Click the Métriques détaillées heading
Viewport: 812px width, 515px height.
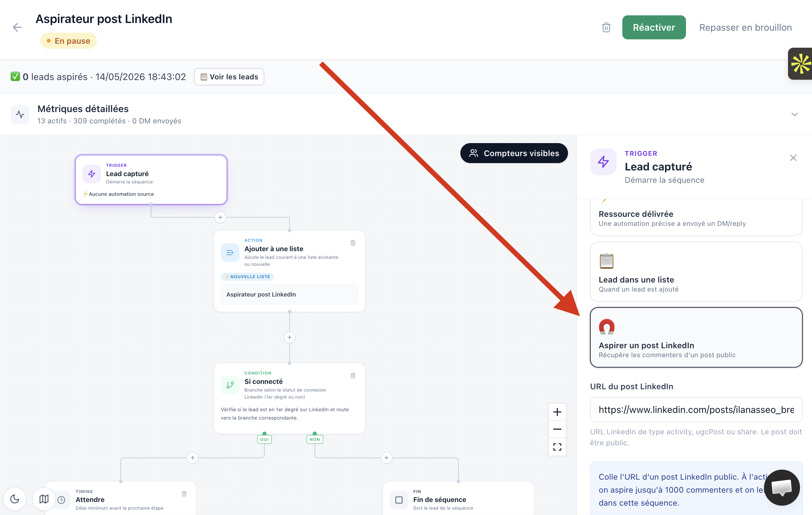pos(83,109)
